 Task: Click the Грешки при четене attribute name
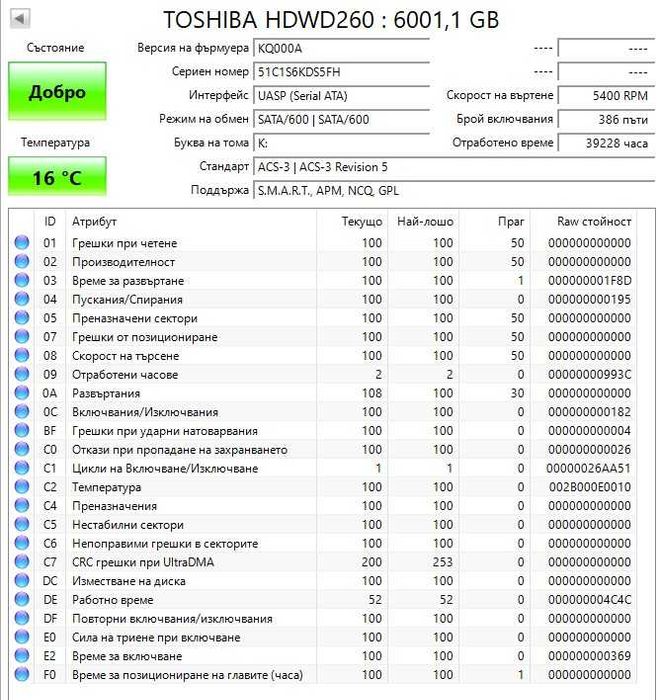pyautogui.click(x=125, y=243)
